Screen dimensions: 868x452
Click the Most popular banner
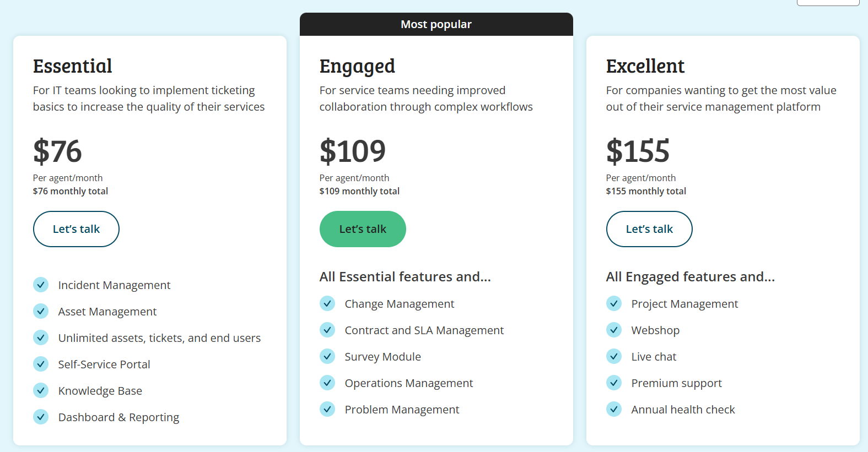click(436, 24)
